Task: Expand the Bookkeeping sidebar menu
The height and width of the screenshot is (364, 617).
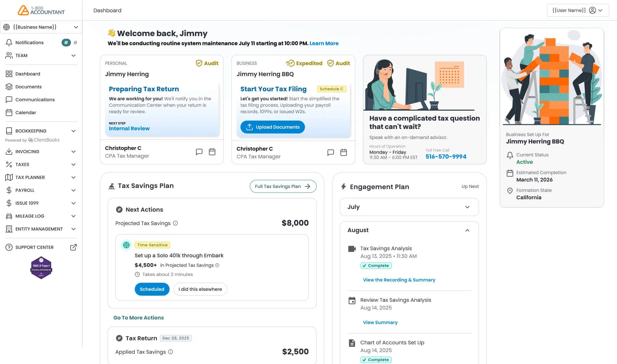Action: tap(41, 131)
